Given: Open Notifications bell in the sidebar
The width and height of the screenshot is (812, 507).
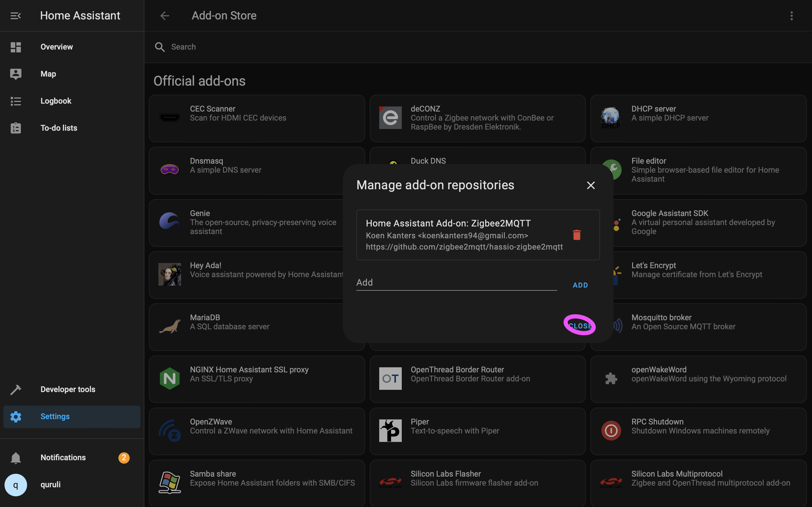Looking at the screenshot, I should click(x=16, y=457).
